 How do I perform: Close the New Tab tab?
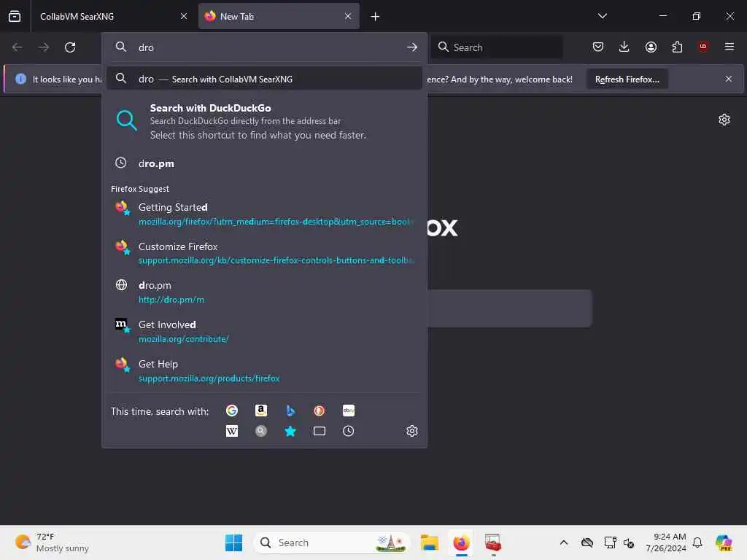pyautogui.click(x=348, y=16)
